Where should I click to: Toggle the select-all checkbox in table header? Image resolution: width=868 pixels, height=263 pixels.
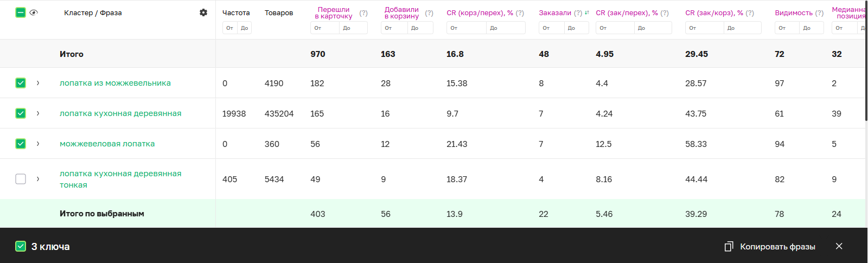pos(21,12)
